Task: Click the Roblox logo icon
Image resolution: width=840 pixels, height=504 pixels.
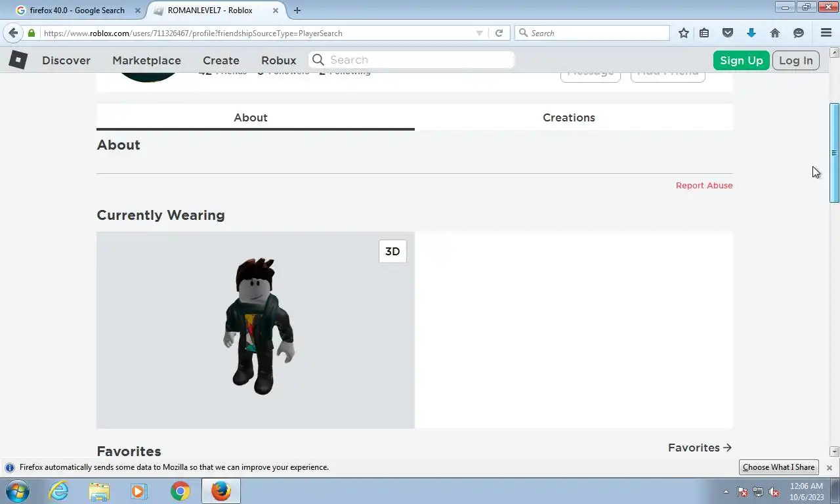Action: (18, 60)
